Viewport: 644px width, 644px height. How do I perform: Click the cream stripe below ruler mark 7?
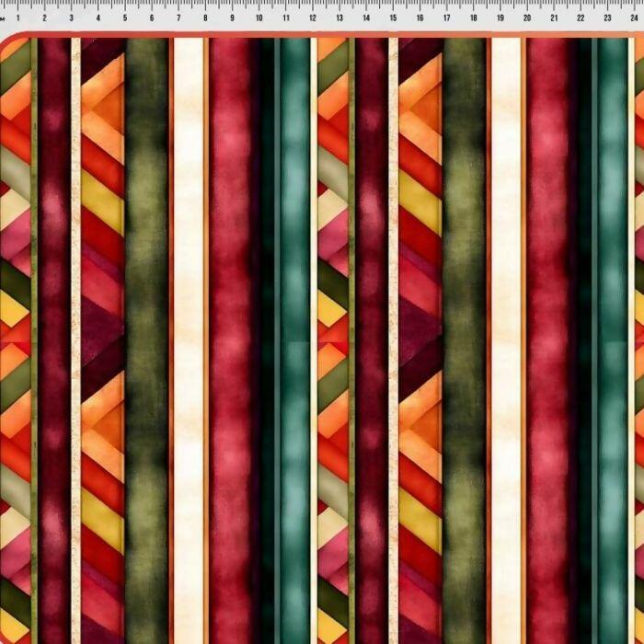(x=190, y=322)
